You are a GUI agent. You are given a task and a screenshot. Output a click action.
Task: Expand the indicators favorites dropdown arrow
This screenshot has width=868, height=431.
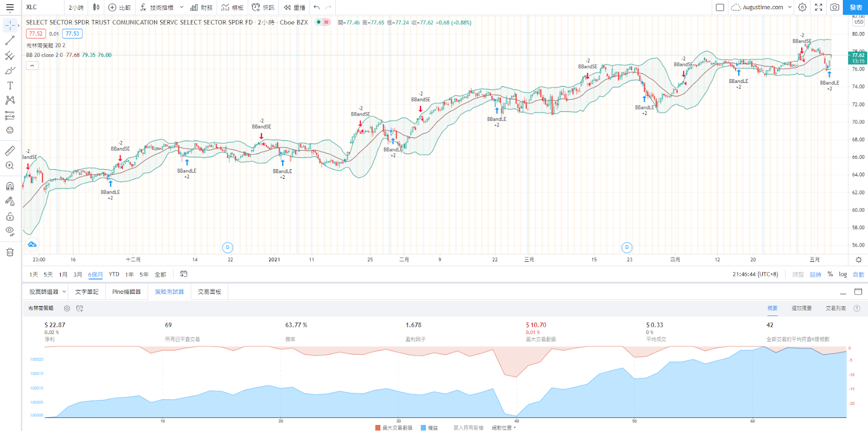point(181,7)
